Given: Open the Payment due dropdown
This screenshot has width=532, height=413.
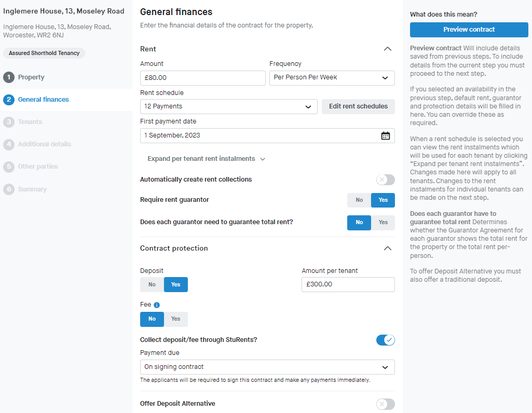Looking at the screenshot, I should (267, 367).
